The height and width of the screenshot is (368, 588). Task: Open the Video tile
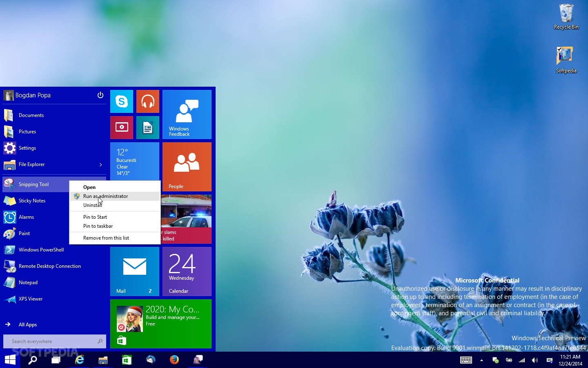tap(122, 128)
